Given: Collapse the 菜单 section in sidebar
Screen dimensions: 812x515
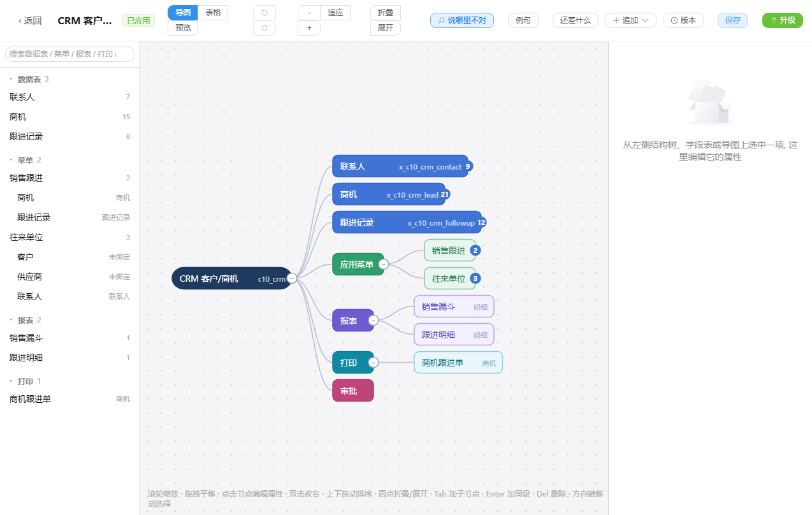Looking at the screenshot, I should coord(11,160).
